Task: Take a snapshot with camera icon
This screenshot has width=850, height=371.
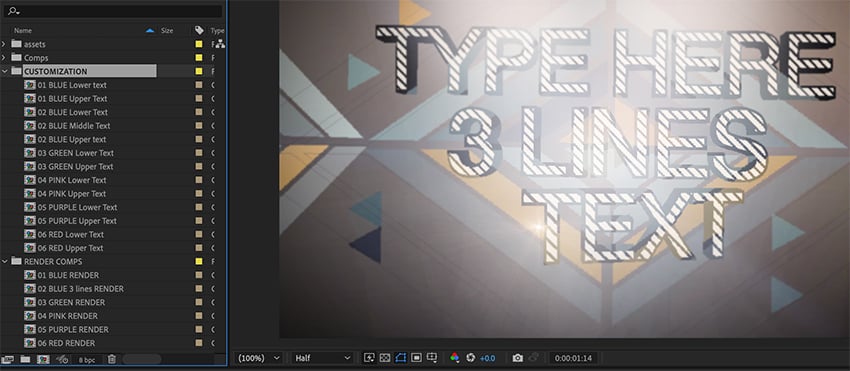Action: click(518, 357)
